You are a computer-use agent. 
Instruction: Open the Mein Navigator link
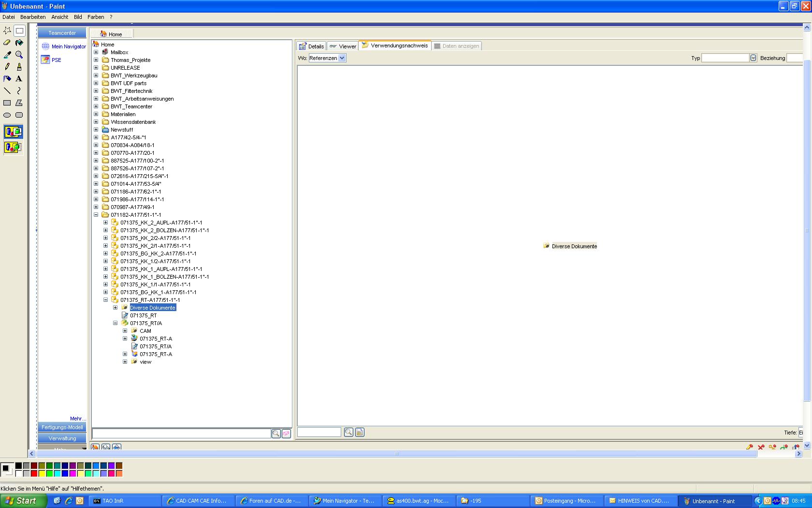[69, 46]
